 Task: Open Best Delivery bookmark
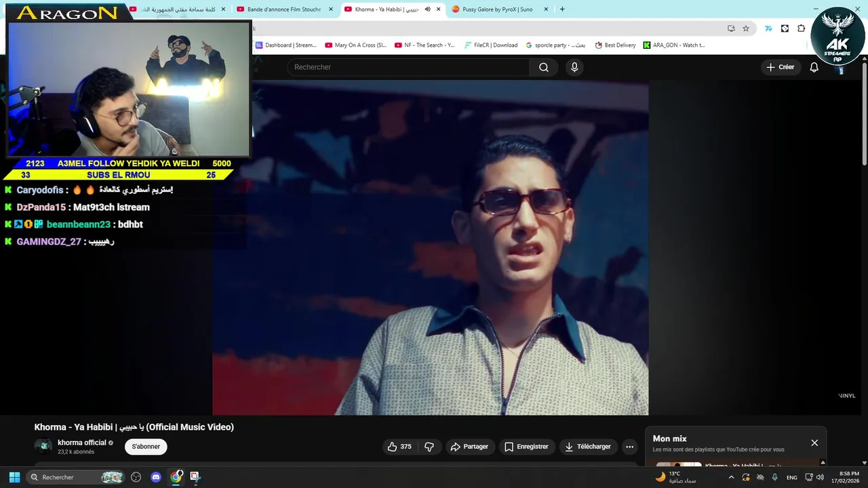[x=615, y=45]
